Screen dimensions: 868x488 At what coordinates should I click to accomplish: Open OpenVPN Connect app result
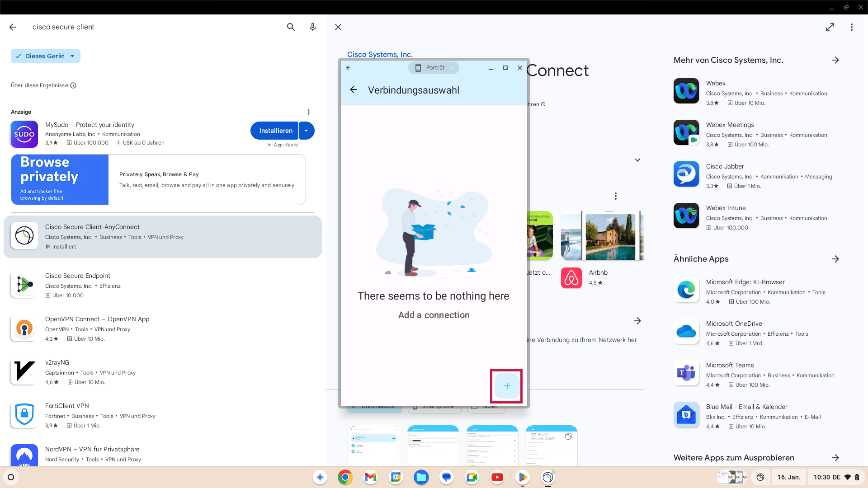coord(163,328)
